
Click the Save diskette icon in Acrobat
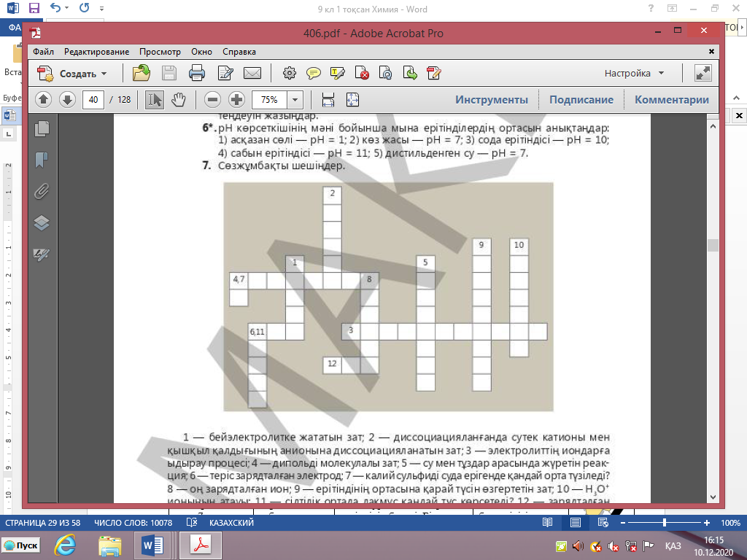pyautogui.click(x=169, y=74)
